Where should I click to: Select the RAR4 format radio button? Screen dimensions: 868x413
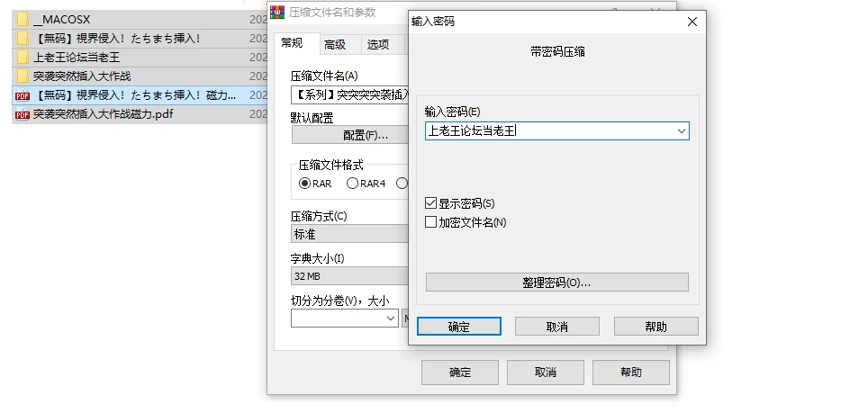tap(352, 184)
